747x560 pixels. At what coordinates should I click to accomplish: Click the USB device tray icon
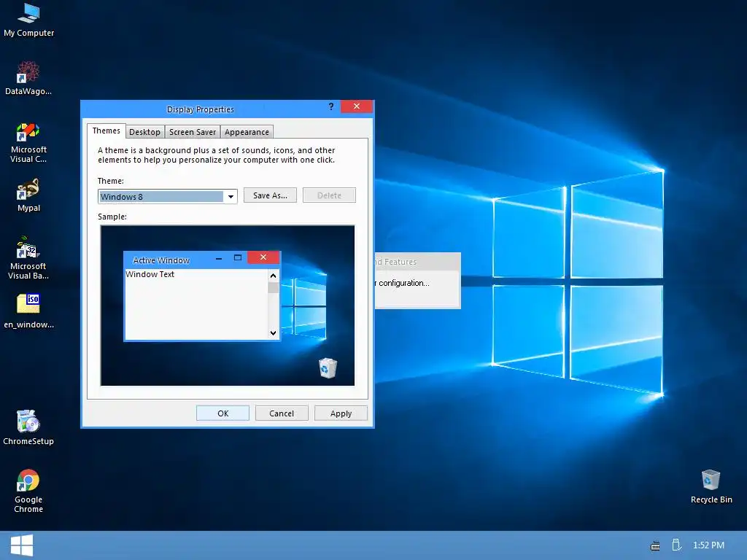[x=676, y=545]
